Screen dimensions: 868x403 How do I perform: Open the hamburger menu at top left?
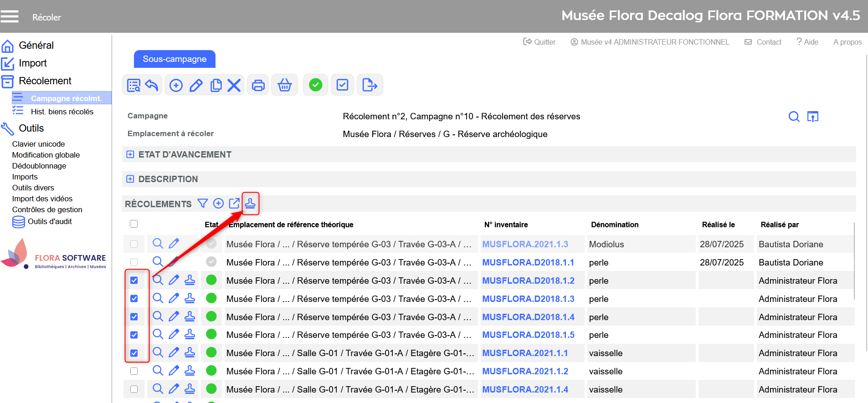pyautogui.click(x=10, y=17)
